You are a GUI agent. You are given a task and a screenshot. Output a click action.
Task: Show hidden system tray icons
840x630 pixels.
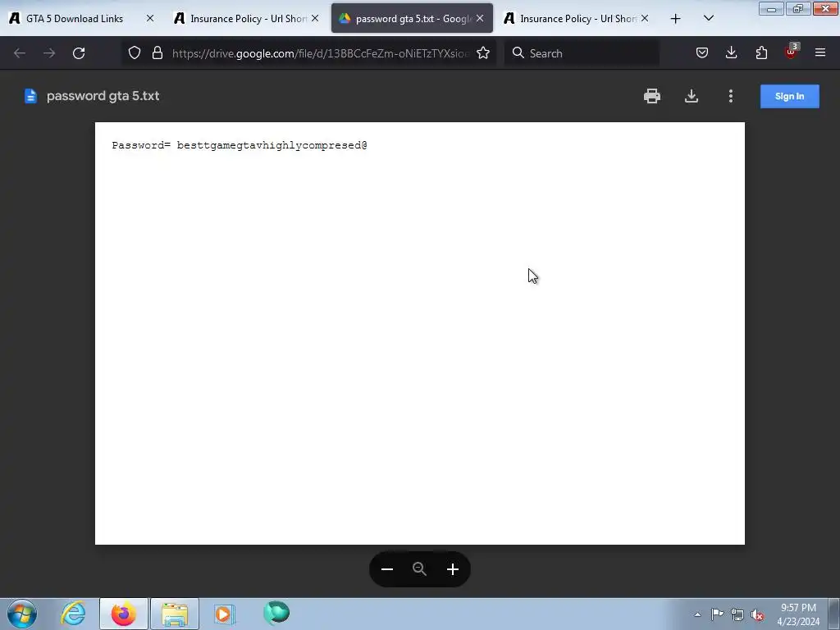[697, 614]
